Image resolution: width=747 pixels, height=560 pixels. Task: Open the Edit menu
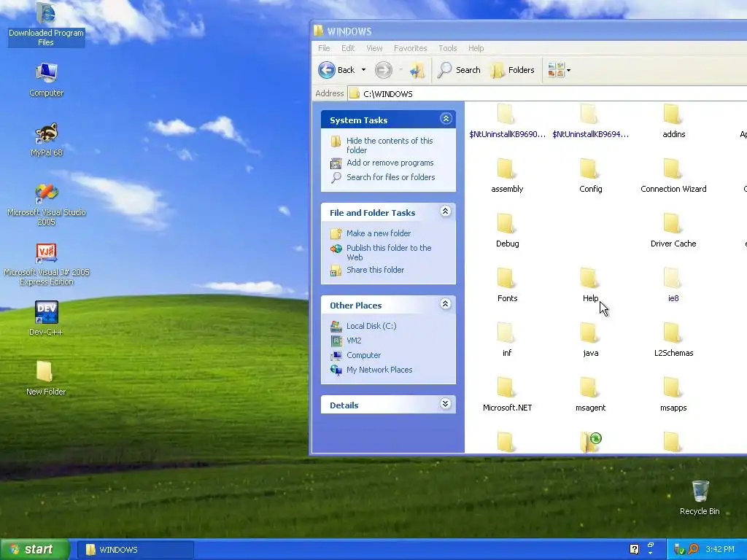tap(348, 48)
